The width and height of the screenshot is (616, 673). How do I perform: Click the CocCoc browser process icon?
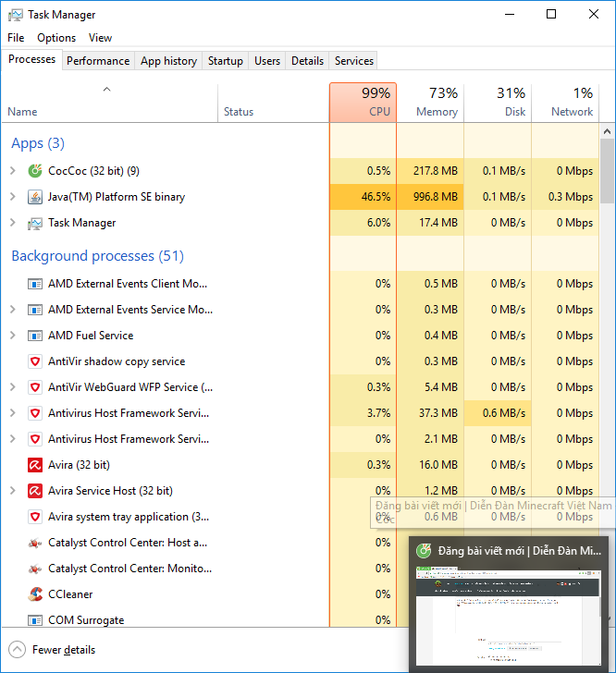[35, 171]
